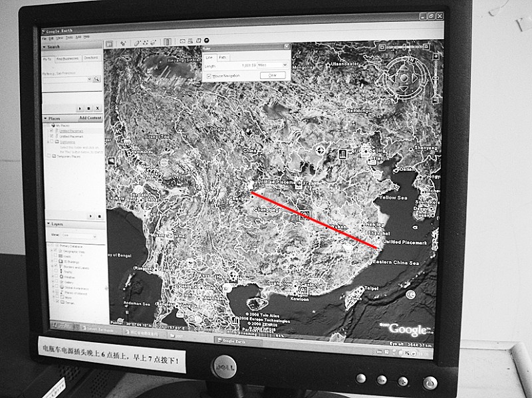Expand the Gallery layer tree node
The height and width of the screenshot is (398, 532).
click(x=53, y=281)
